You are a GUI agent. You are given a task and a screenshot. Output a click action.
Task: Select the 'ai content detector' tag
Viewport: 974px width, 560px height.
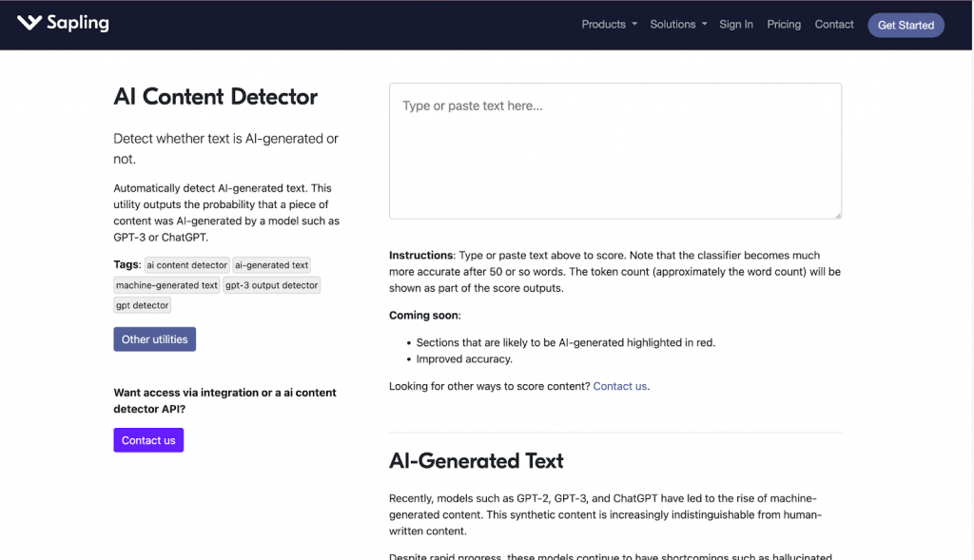click(186, 265)
